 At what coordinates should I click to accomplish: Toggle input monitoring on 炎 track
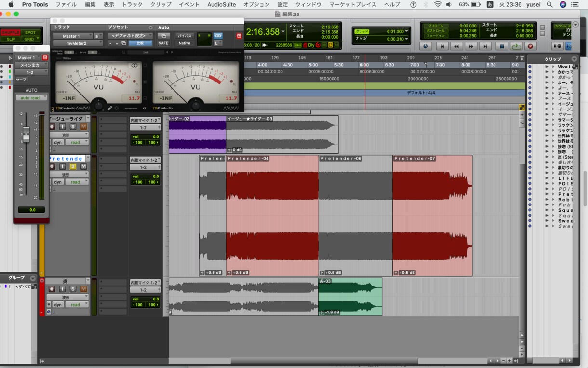62,289
